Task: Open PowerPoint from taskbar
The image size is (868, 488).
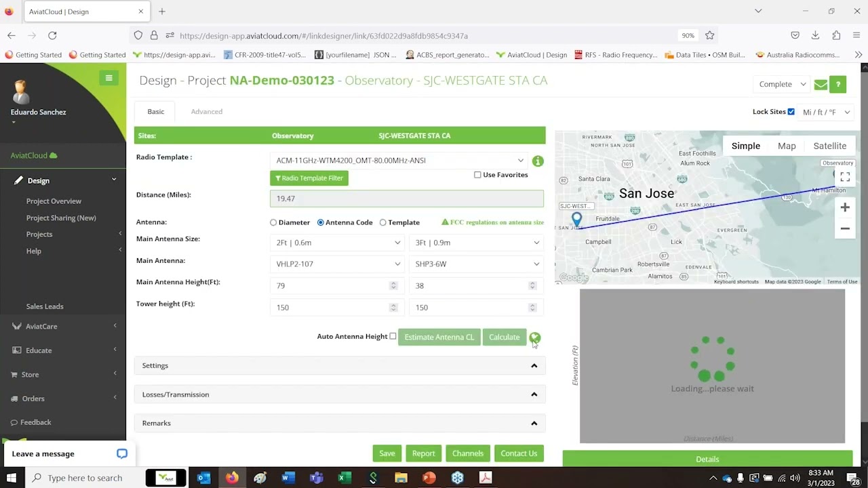Action: [429, 478]
